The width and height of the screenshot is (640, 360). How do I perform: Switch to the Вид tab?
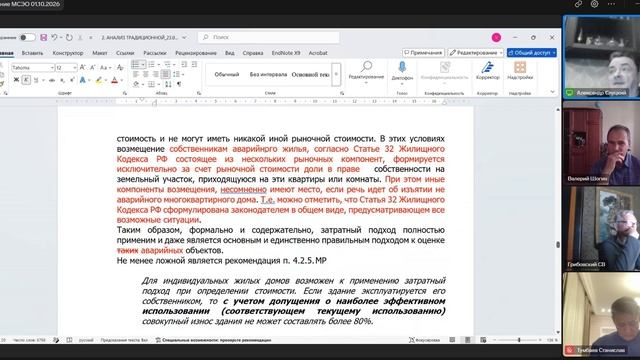[x=229, y=53]
